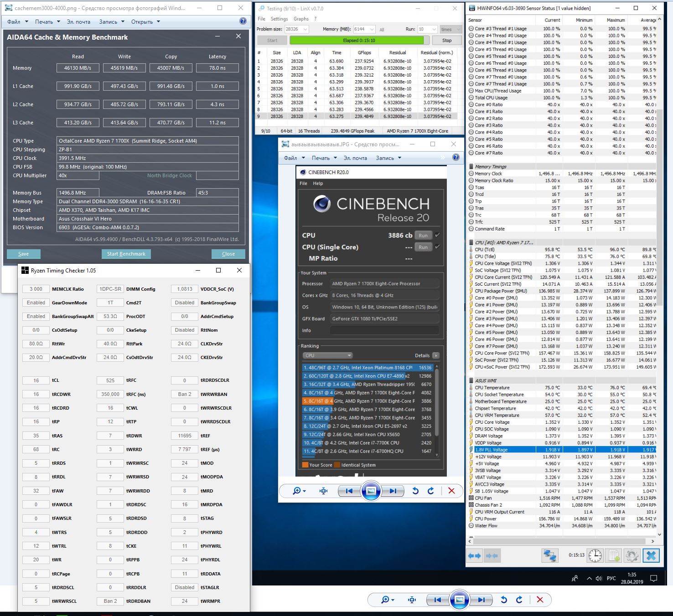Open Открыть menu in cachemem photo viewer
The image size is (673, 616).
[145, 21]
